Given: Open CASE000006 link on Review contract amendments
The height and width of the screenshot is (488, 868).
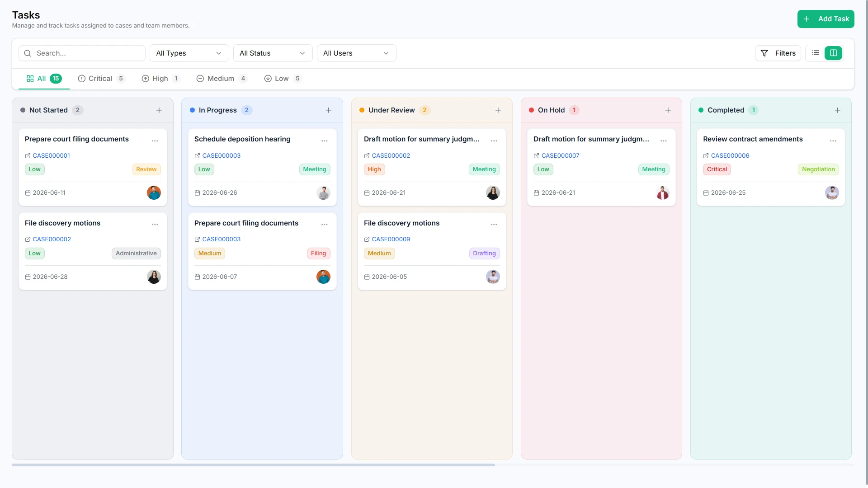Looking at the screenshot, I should tap(730, 155).
